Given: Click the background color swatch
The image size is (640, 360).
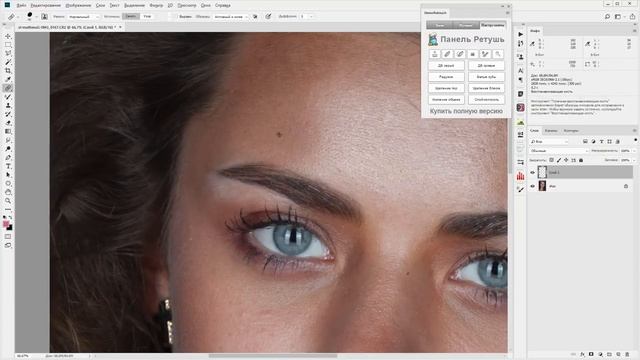Looking at the screenshot, I should 10,227.
